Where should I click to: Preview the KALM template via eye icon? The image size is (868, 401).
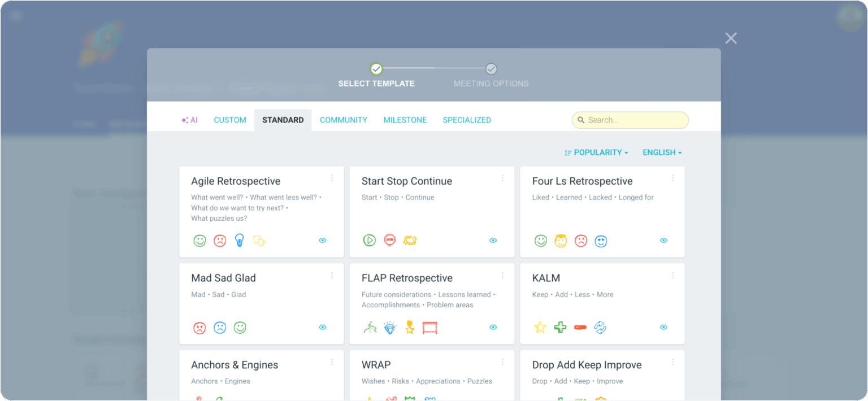click(x=663, y=327)
